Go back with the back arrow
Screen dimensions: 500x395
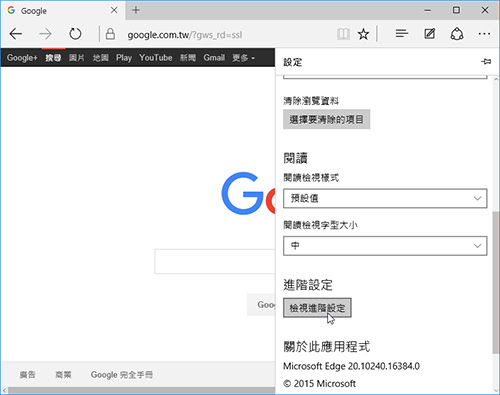[x=16, y=34]
